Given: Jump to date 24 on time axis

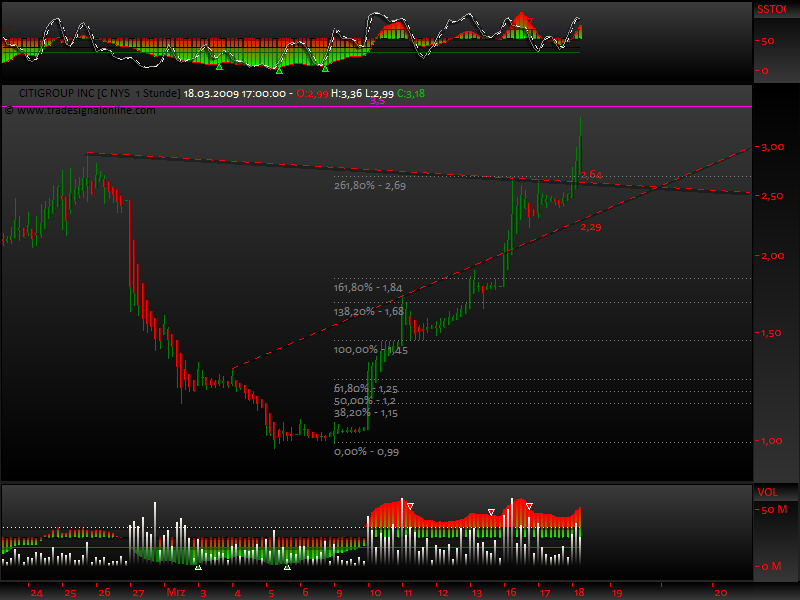Looking at the screenshot, I should pos(36,593).
